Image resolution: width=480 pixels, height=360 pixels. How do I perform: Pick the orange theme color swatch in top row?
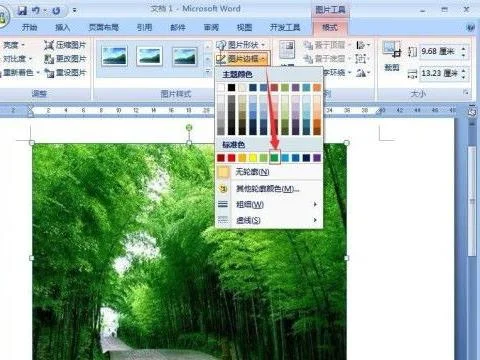(317, 87)
